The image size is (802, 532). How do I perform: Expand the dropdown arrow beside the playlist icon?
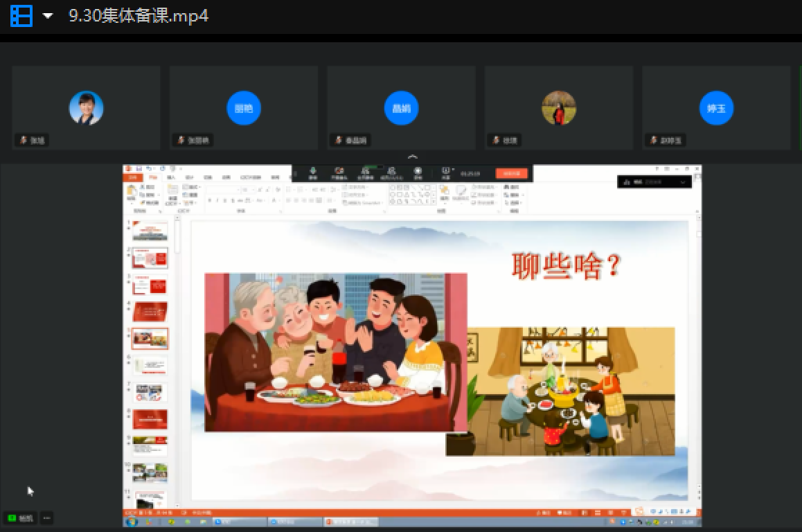(x=48, y=16)
